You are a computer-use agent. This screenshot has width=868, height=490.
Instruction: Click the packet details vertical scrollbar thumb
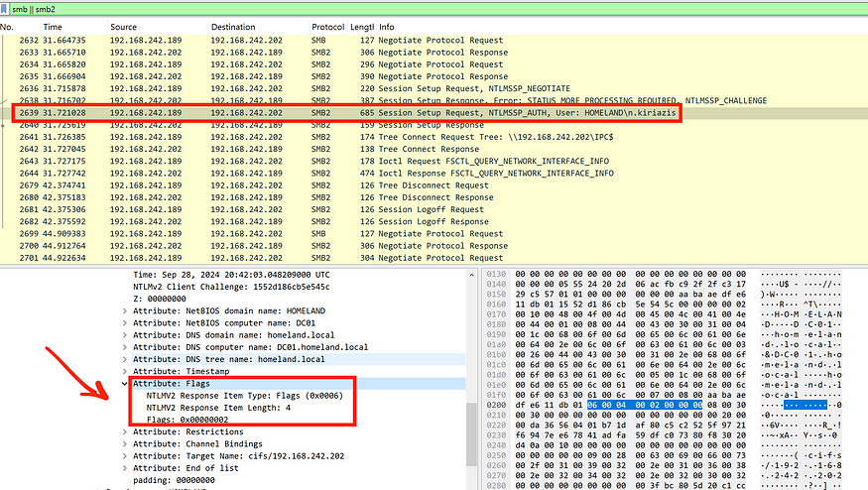click(471, 434)
